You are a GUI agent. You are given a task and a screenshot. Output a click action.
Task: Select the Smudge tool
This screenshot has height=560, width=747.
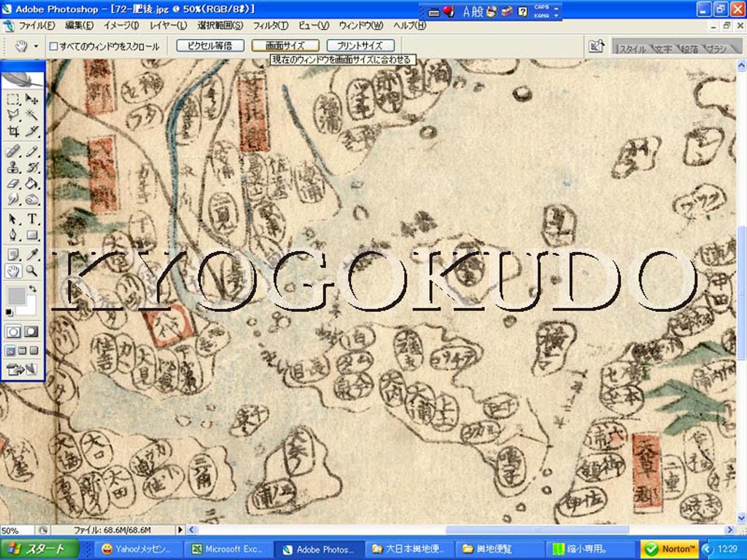click(13, 199)
